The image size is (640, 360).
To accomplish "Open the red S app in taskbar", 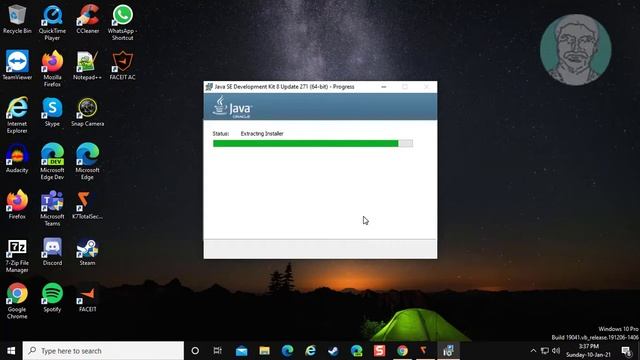I will pyautogui.click(x=379, y=351).
